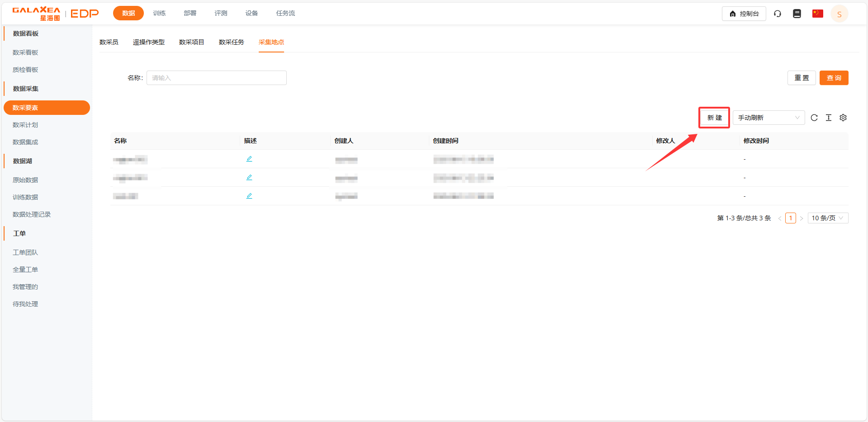868x422 pixels.
Task: Click the edit pencil in third row
Action: point(249,196)
